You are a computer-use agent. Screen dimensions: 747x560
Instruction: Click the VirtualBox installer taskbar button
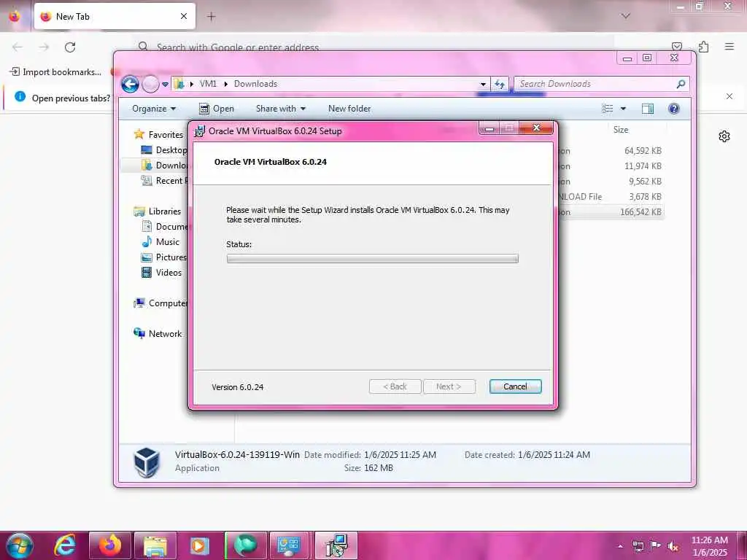(x=336, y=545)
